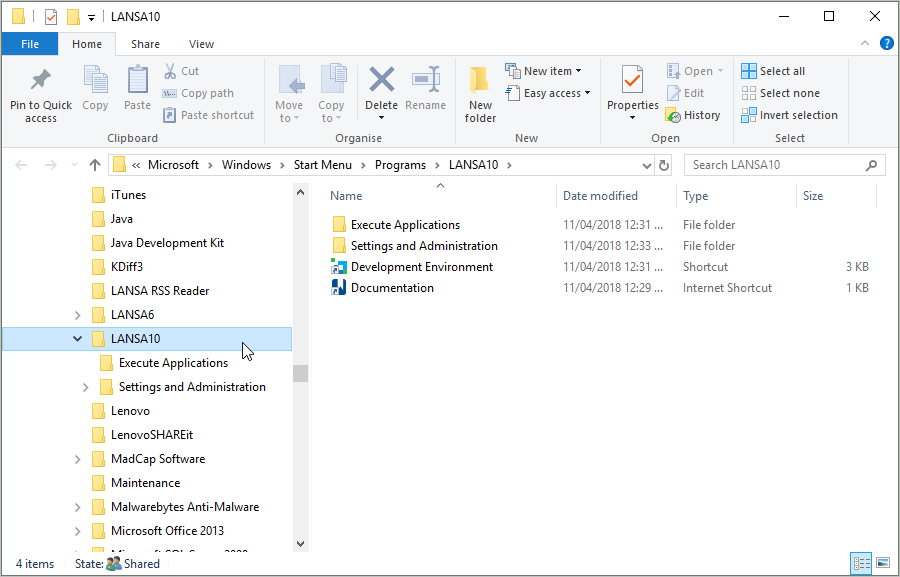Switch to the Home ribbon tab
This screenshot has width=900, height=577.
(x=87, y=44)
